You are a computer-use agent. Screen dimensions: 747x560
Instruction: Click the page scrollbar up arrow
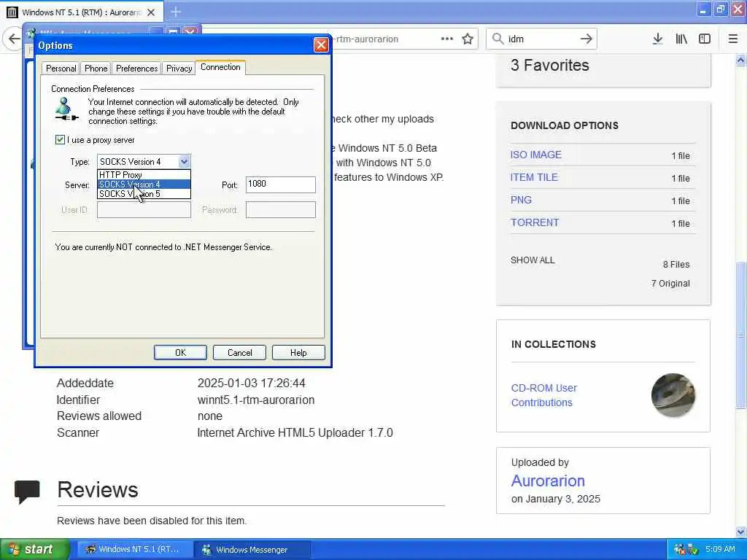pos(740,60)
